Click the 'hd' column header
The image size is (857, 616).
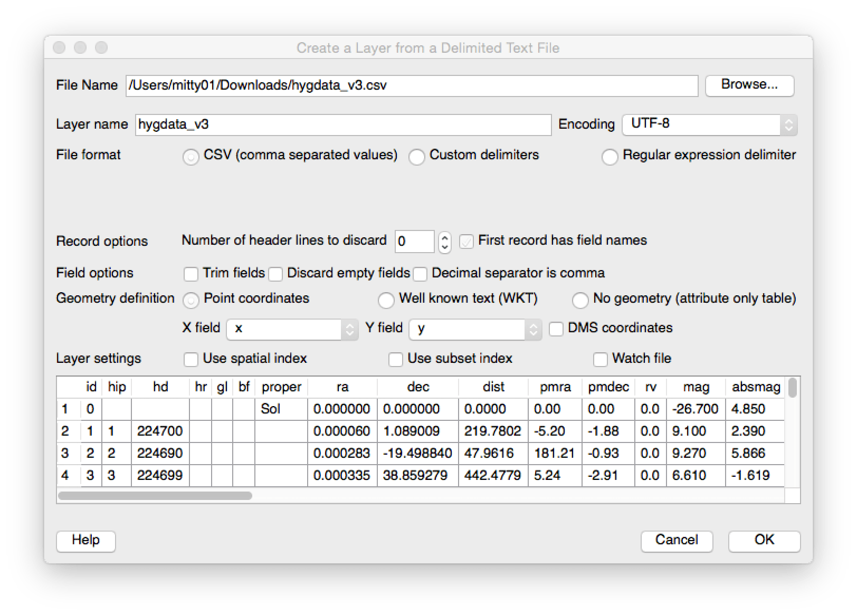pyautogui.click(x=160, y=387)
